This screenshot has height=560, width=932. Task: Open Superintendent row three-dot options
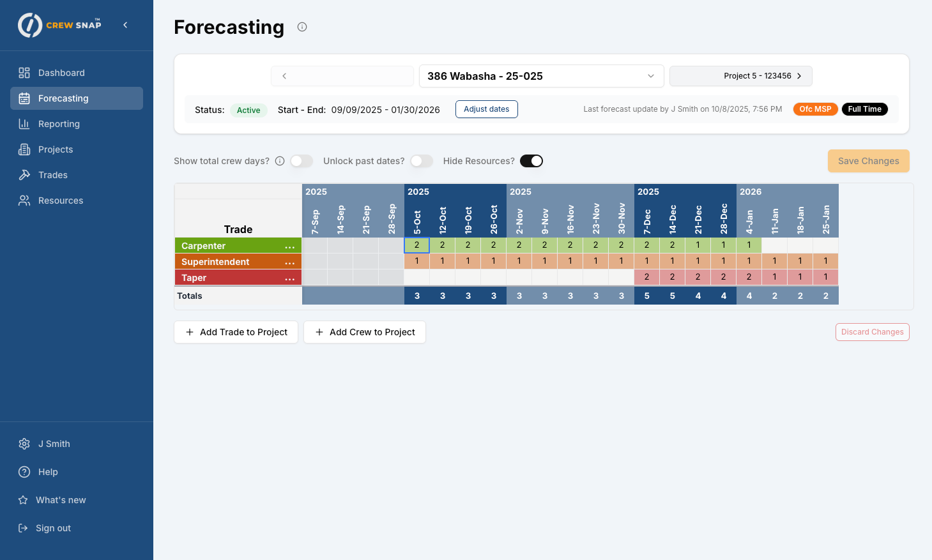point(289,262)
